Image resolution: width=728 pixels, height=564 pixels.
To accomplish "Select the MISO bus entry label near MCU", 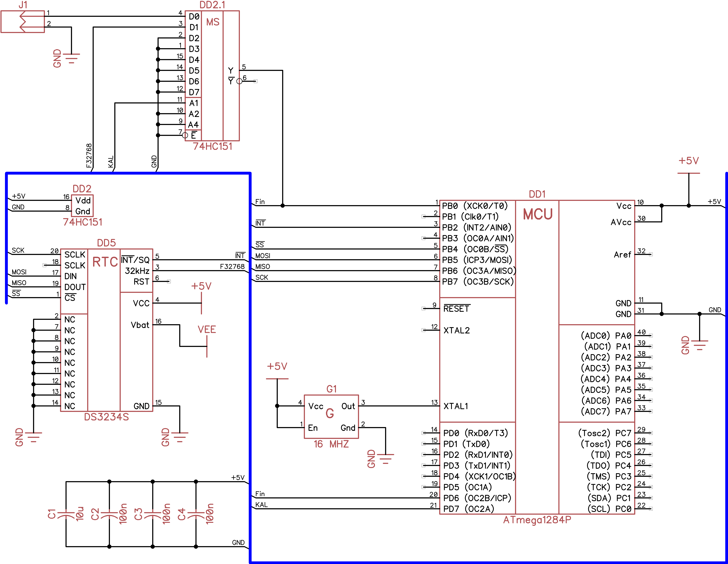I will 263,267.
